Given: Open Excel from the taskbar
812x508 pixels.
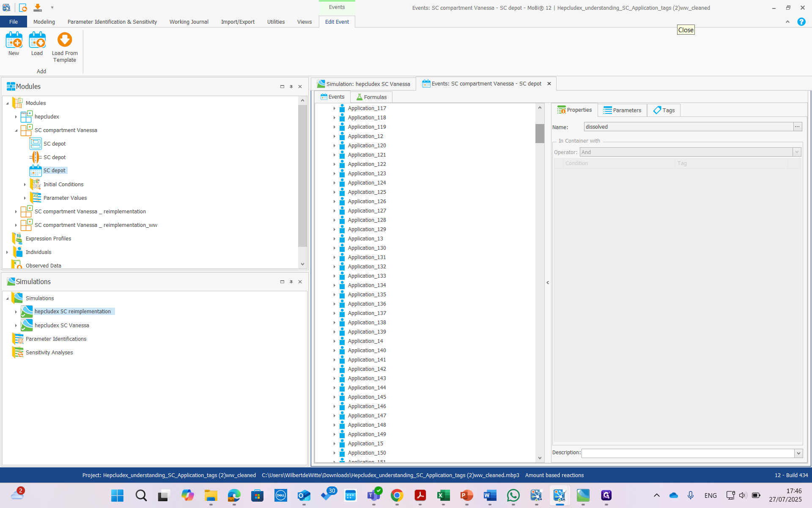Looking at the screenshot, I should coord(443,495).
